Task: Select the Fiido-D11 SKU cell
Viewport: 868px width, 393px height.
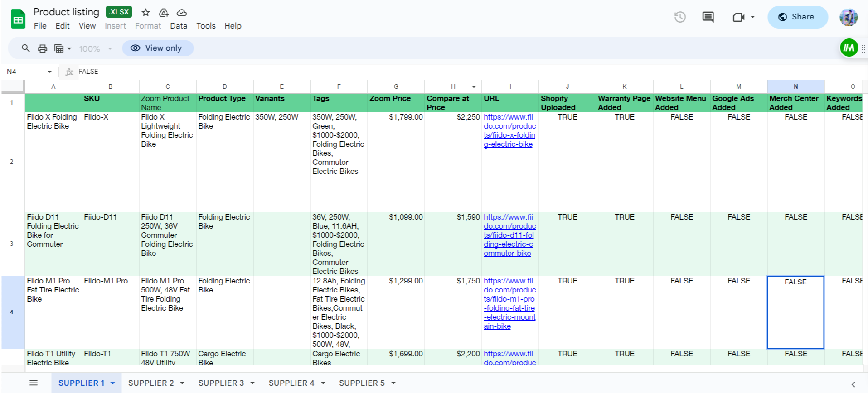Action: (110, 244)
